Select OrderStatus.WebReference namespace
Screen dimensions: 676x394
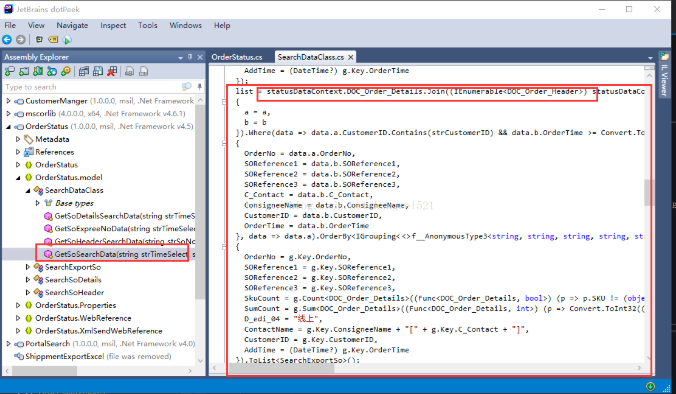pos(83,318)
